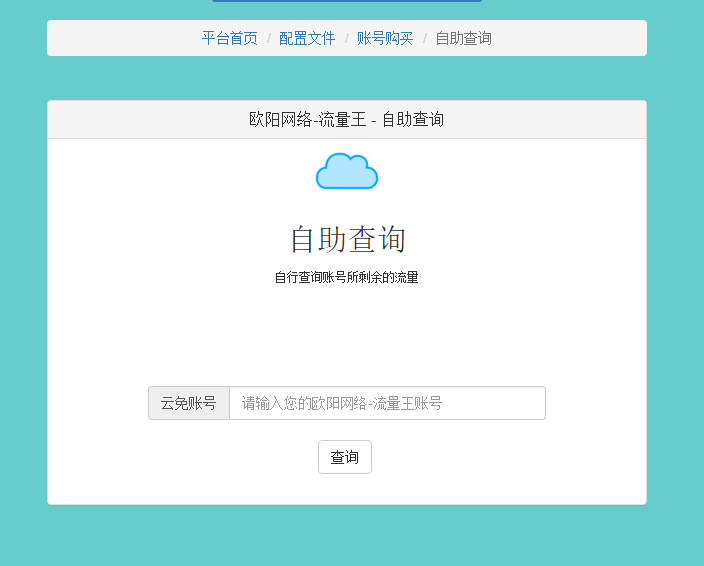704x566 pixels.
Task: Click the 云免账号 input label
Action: (189, 403)
